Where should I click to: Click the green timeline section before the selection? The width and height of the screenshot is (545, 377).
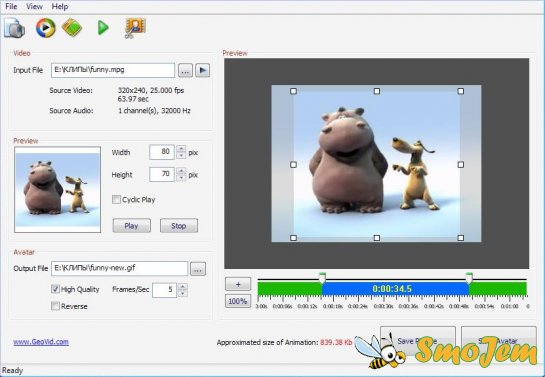(x=290, y=289)
